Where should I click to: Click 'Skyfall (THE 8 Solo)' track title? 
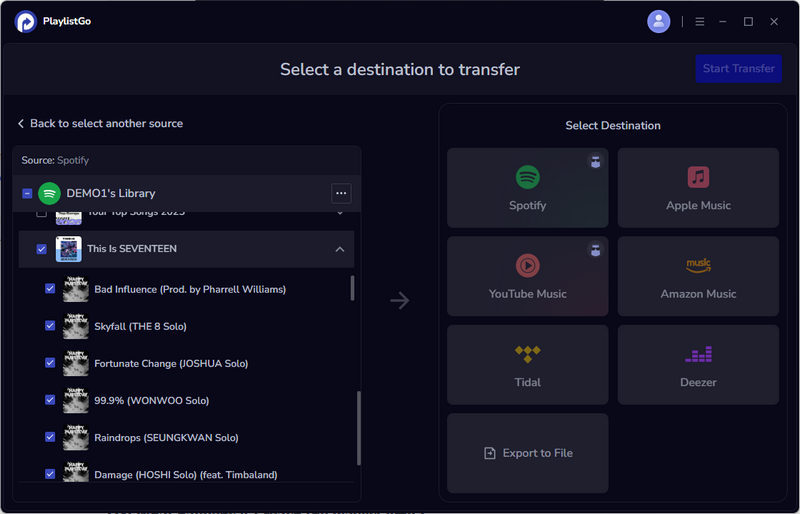pyautogui.click(x=140, y=326)
